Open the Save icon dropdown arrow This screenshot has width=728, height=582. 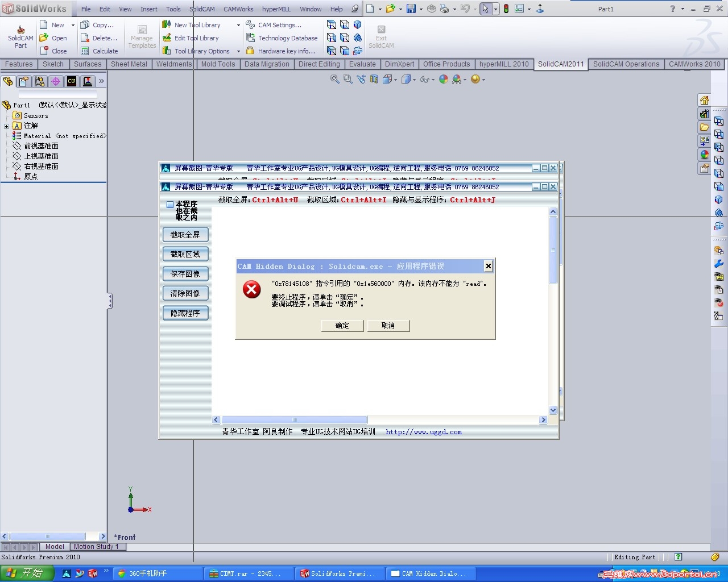(421, 9)
